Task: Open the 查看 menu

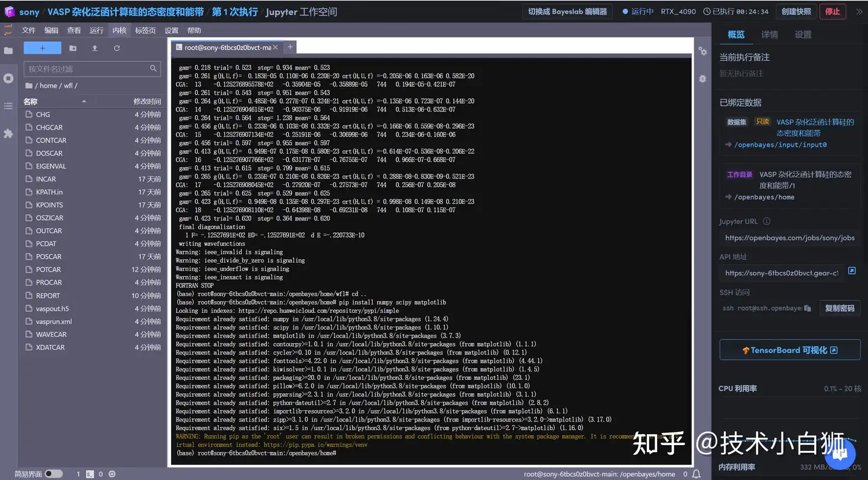Action: point(74,30)
